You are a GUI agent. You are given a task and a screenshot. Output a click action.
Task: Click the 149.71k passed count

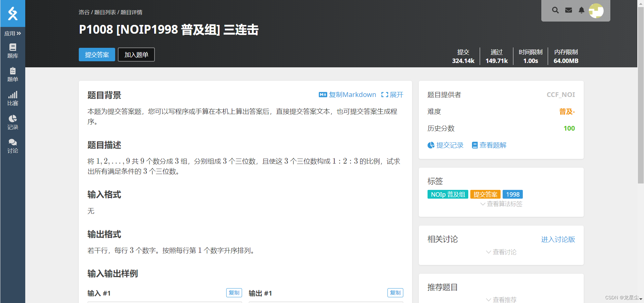click(x=497, y=61)
